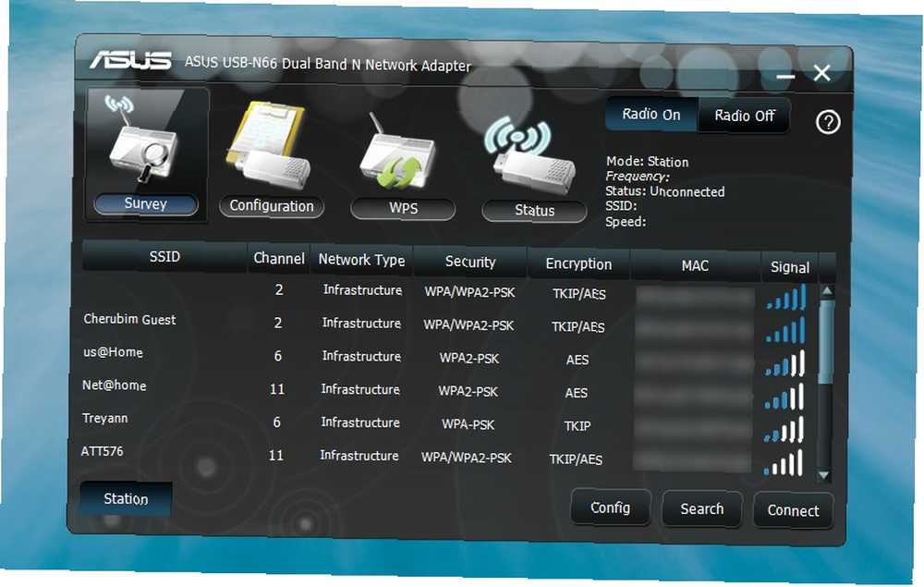This screenshot has height=587, width=924.
Task: Click WPA2-PSK security in Net@home row
Action: tap(468, 392)
